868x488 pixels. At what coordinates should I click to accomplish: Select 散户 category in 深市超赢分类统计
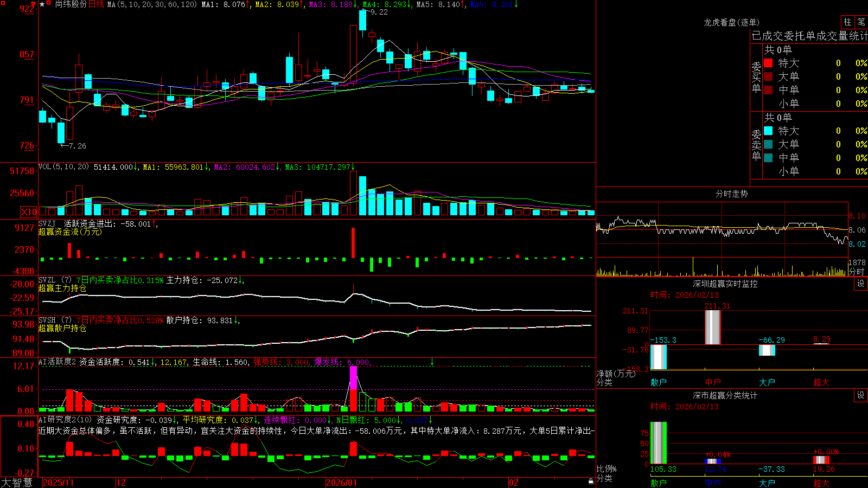pos(658,483)
